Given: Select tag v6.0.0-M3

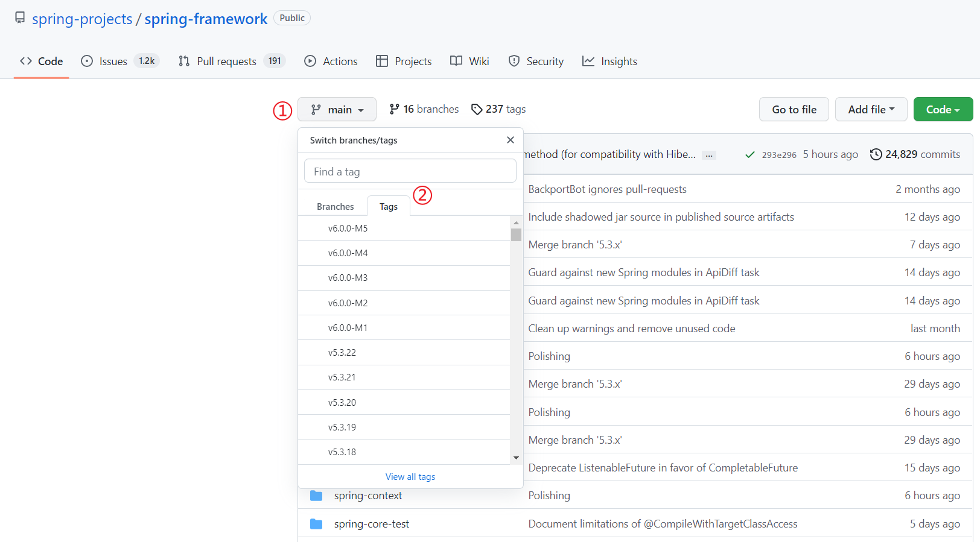Looking at the screenshot, I should pyautogui.click(x=404, y=278).
